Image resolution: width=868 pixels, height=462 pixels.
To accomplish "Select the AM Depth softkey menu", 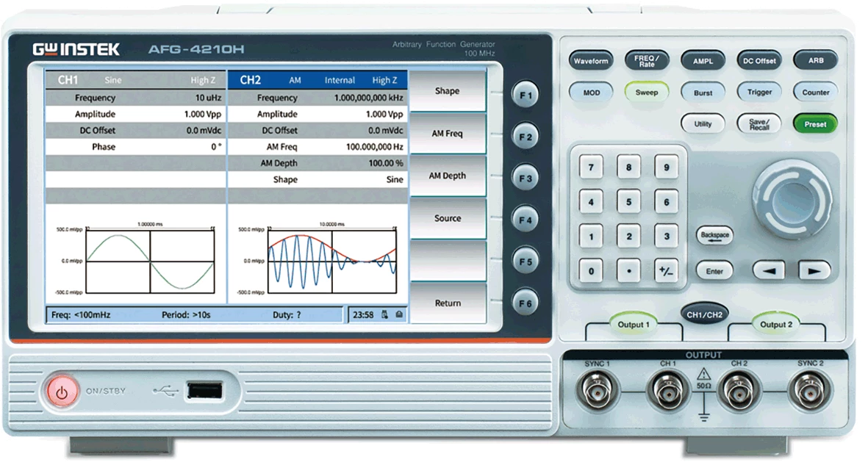I will tap(448, 176).
